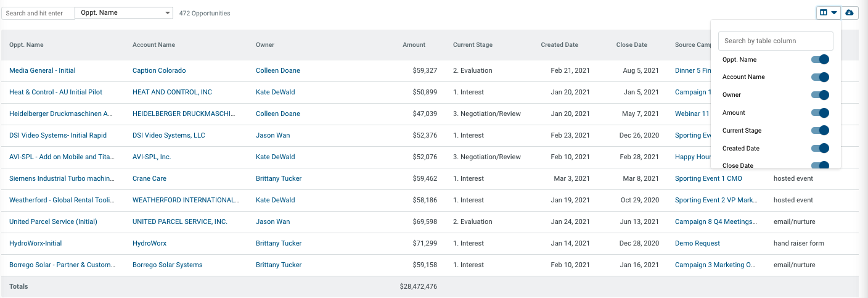The image size is (868, 298).
Task: Click the 'Search by table column' field
Action: [x=776, y=41]
